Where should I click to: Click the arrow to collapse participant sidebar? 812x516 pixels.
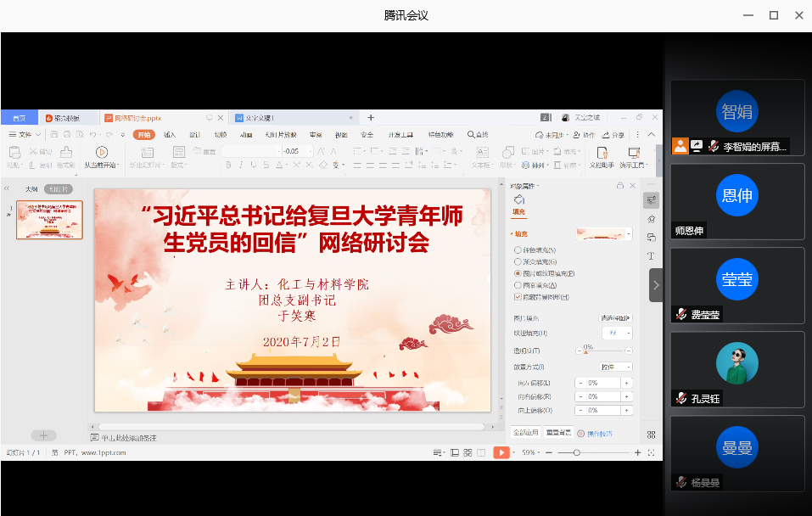click(x=656, y=285)
